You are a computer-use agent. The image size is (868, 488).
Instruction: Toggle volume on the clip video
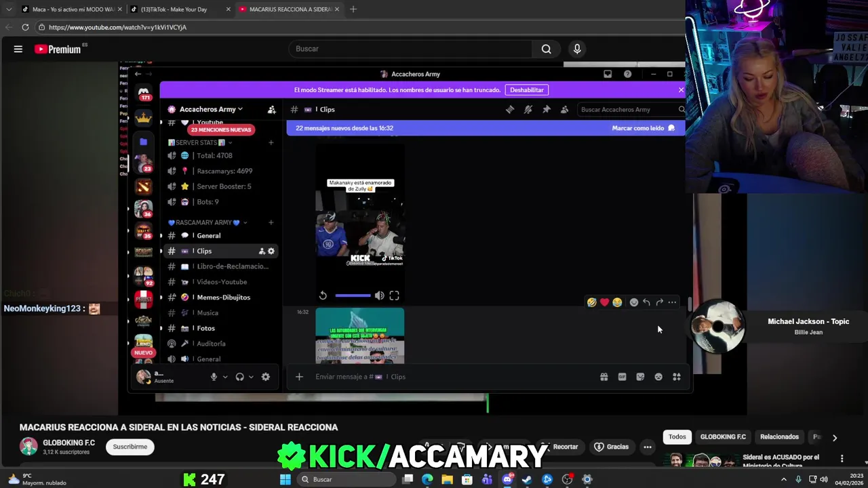[x=380, y=296]
